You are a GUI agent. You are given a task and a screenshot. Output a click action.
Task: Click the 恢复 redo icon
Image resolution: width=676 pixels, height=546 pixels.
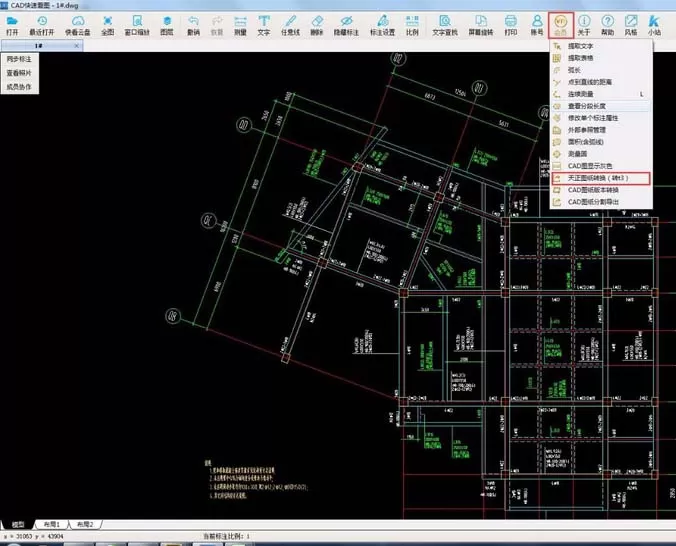point(217,25)
